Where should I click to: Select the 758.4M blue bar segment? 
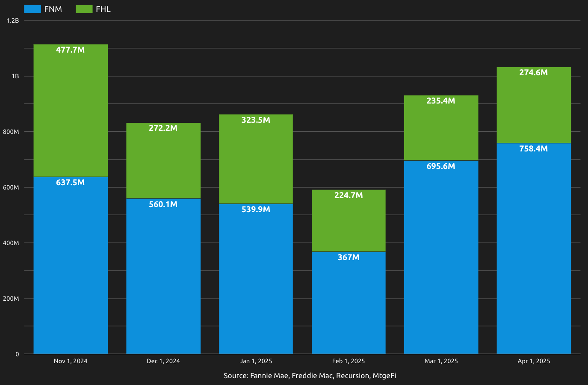coord(534,249)
